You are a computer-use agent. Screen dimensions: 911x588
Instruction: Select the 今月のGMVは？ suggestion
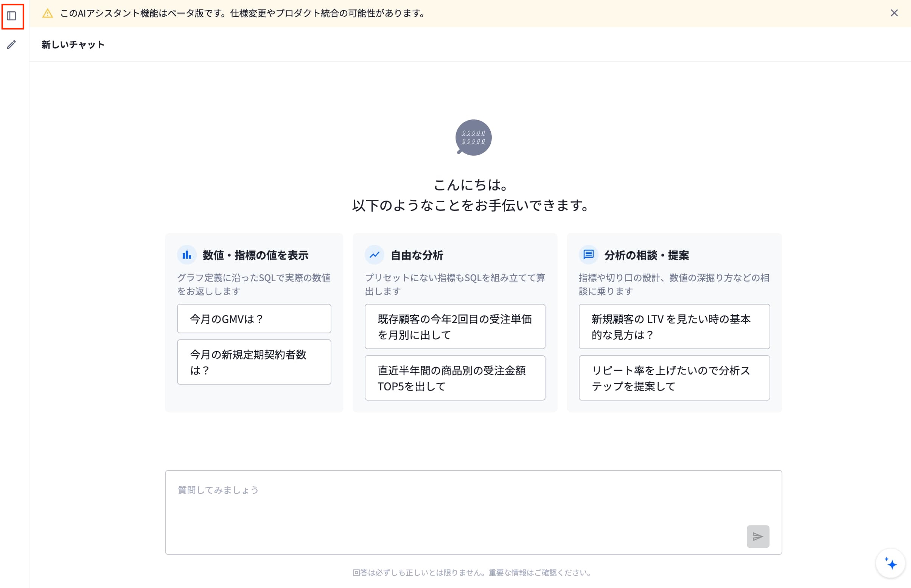[x=254, y=319]
